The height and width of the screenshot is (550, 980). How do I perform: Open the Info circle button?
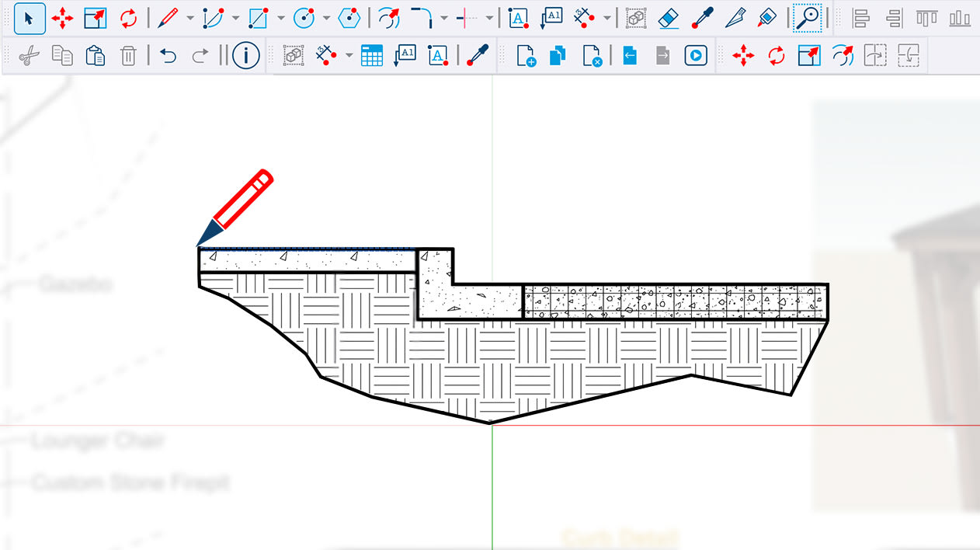pos(246,56)
